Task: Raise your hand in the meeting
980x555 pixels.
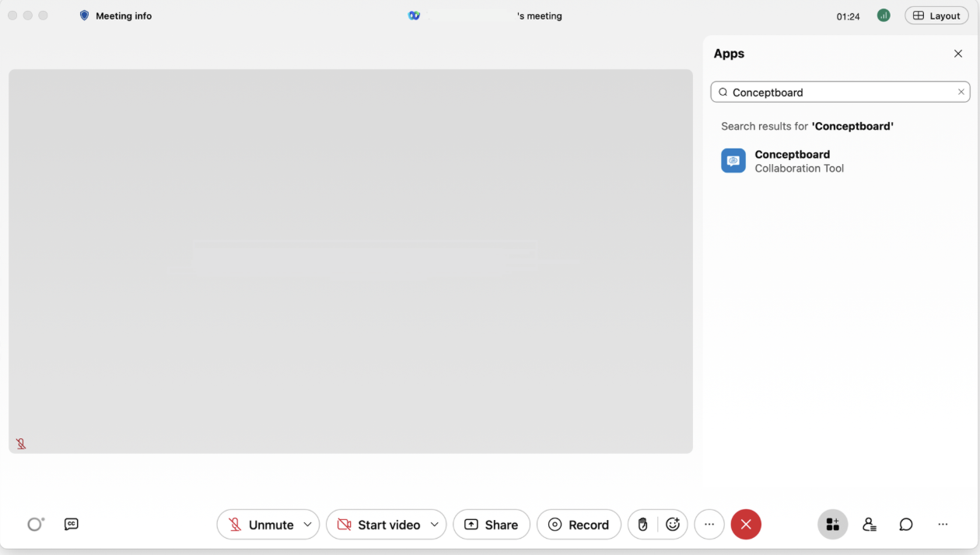Action: click(x=642, y=524)
